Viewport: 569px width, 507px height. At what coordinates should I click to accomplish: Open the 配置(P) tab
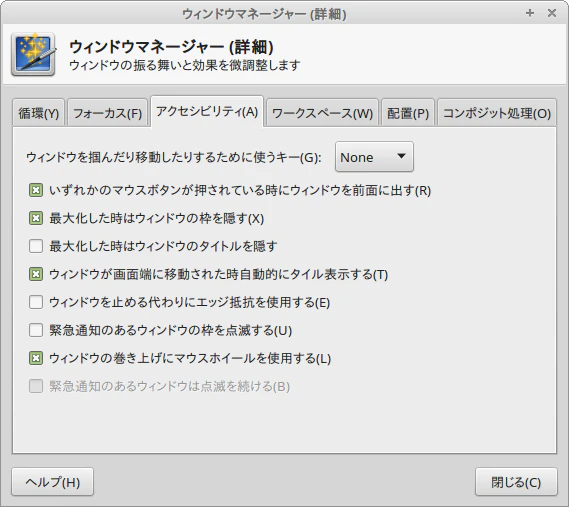point(408,113)
